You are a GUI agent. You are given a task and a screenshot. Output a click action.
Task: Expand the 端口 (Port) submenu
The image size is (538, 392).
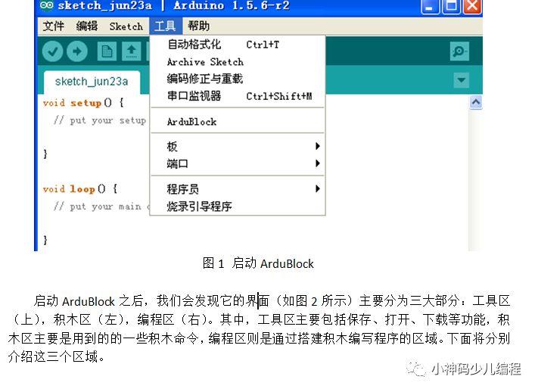pos(238,163)
